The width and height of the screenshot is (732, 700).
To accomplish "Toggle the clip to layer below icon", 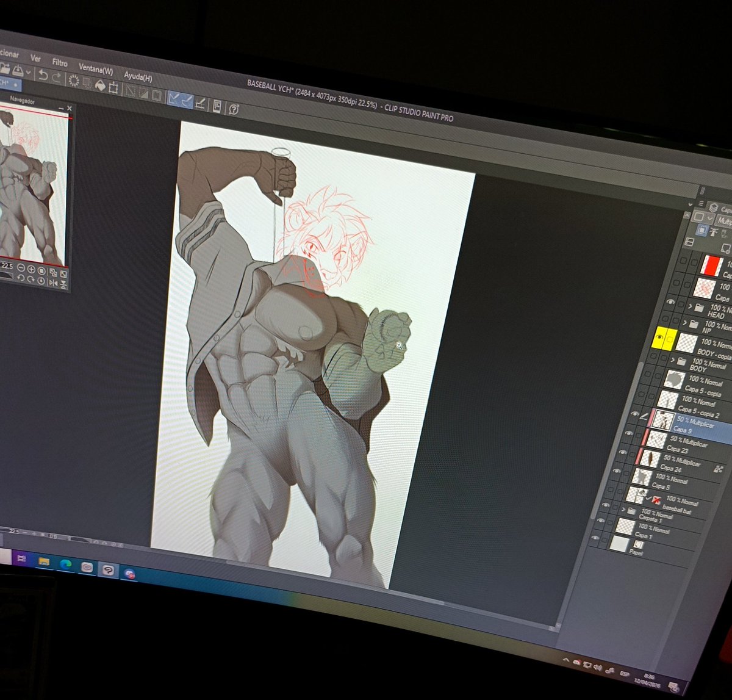I will point(701,231).
